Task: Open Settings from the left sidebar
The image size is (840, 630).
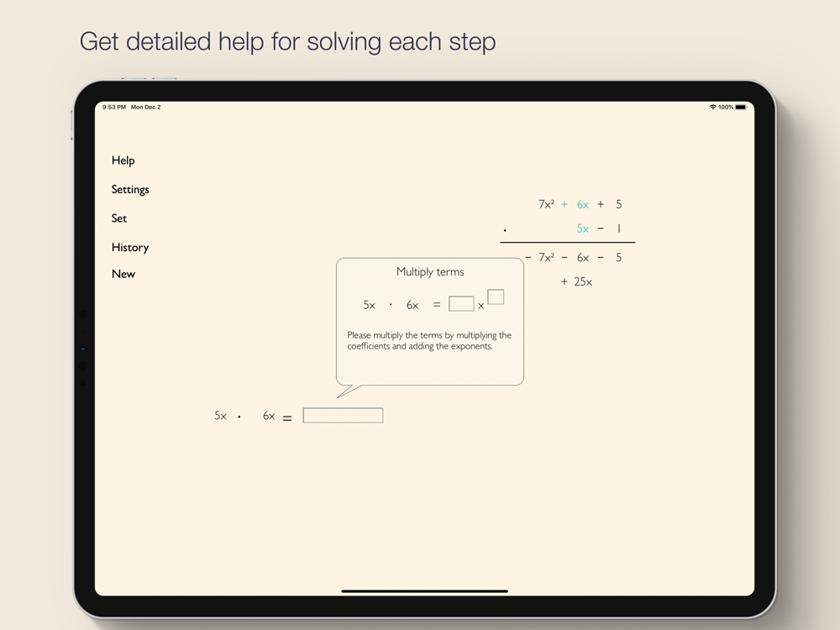Action: tap(130, 190)
